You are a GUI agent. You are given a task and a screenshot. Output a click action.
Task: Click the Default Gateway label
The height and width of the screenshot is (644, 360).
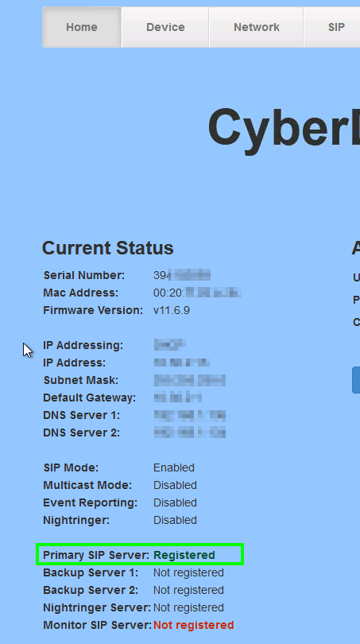(x=90, y=398)
